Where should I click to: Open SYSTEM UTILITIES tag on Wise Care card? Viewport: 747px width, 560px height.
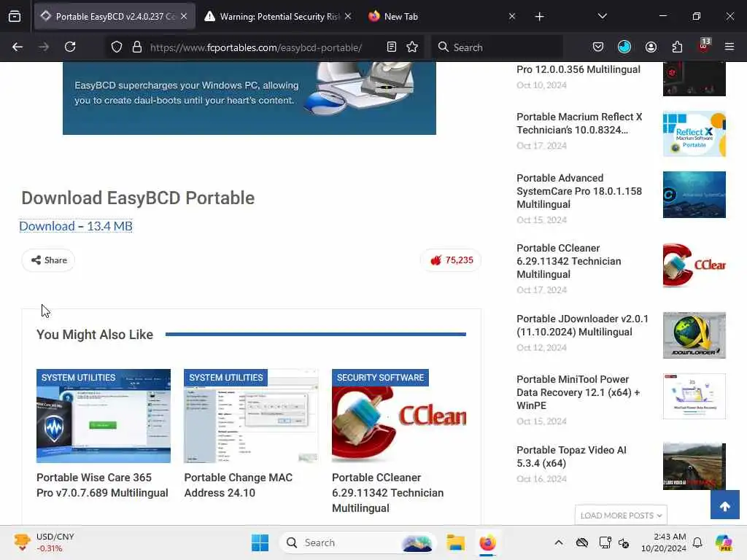click(x=78, y=378)
